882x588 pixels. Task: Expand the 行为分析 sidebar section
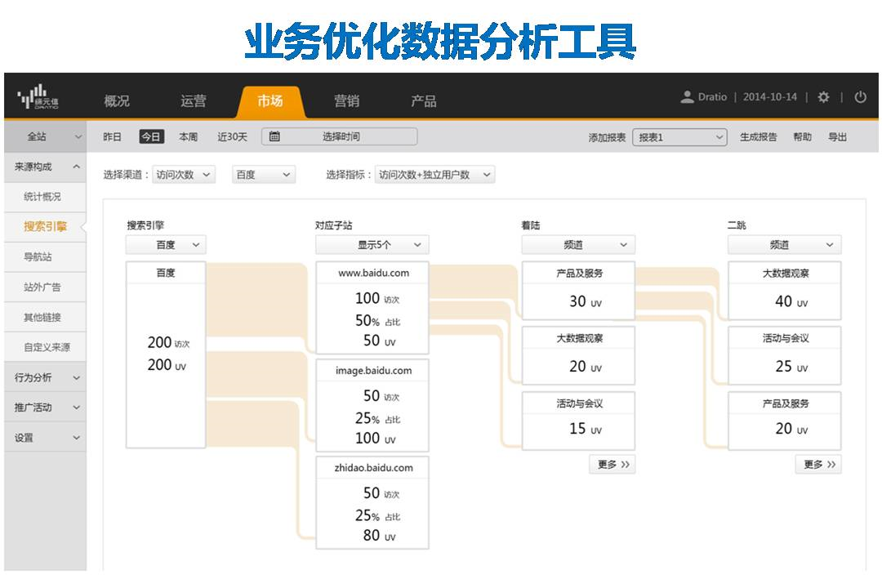coord(46,377)
